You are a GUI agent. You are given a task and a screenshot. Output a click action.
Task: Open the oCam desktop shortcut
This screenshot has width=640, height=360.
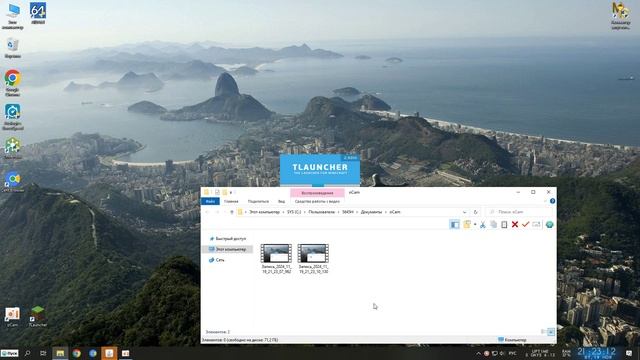(x=12, y=317)
